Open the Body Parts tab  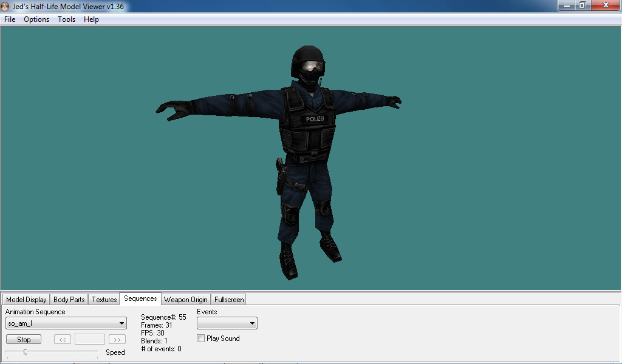69,299
